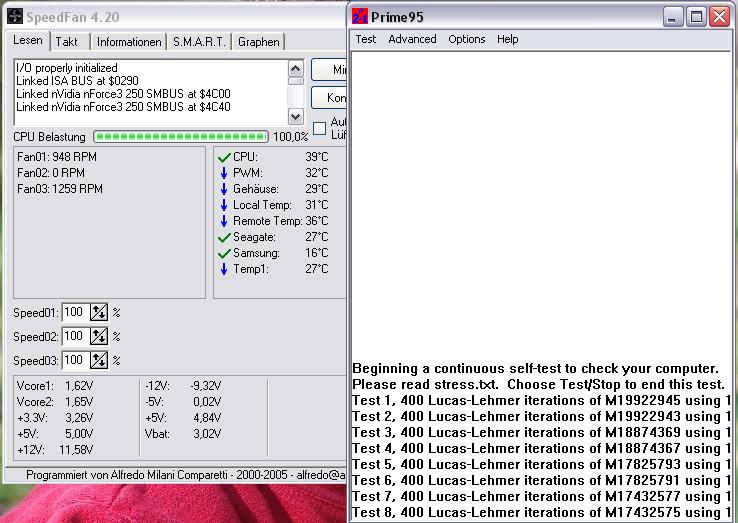Maximize the Prime95 window
Viewport: 738px width, 523px height.
point(696,17)
